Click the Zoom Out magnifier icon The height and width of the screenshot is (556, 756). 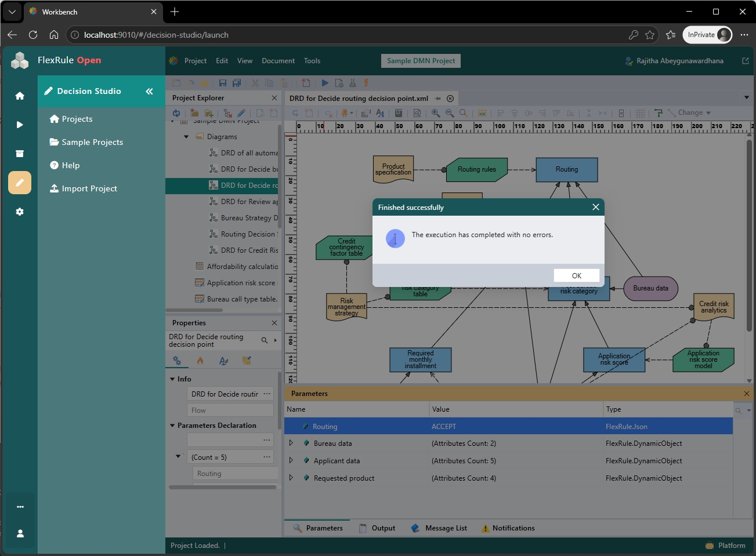[x=450, y=113]
